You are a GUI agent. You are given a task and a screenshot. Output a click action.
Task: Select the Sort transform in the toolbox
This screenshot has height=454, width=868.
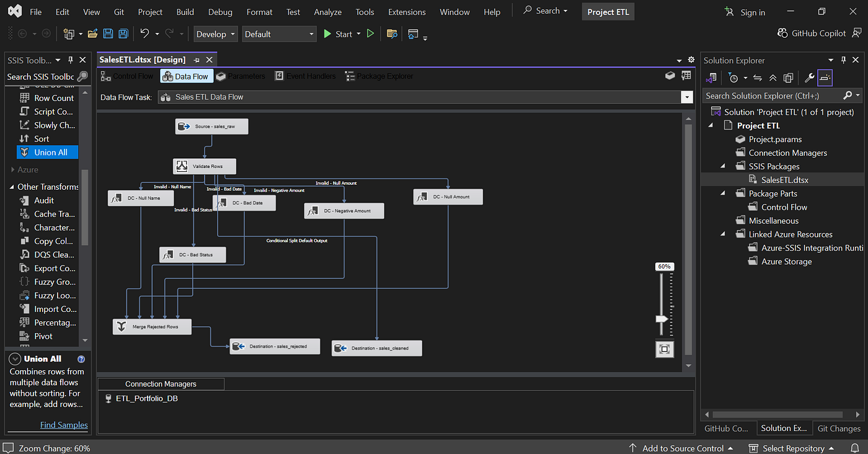coord(46,139)
